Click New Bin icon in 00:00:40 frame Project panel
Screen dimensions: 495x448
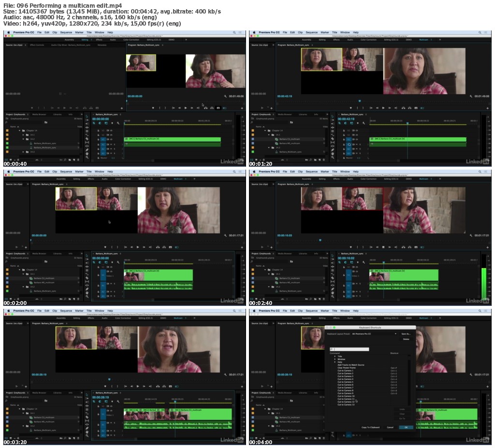[x=70, y=160]
